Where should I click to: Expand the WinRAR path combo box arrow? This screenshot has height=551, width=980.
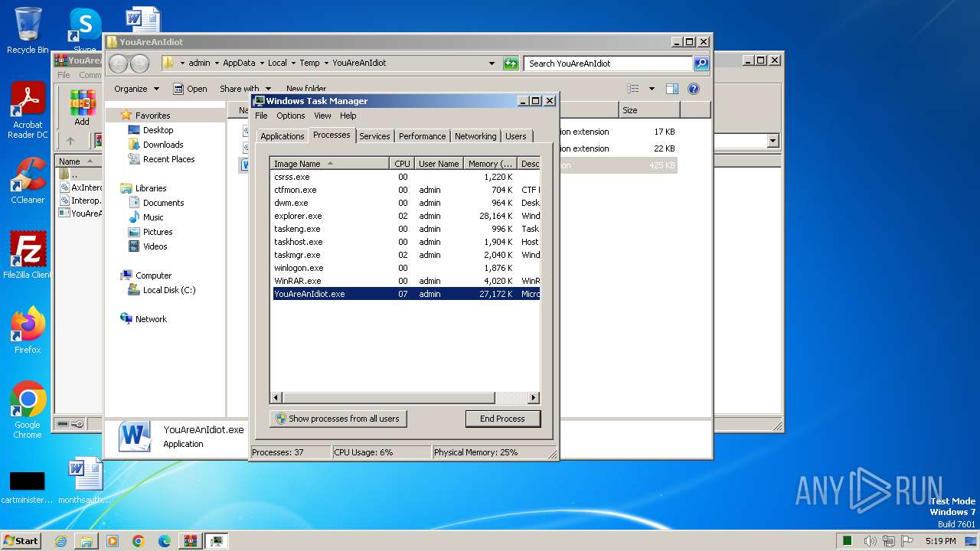[773, 141]
